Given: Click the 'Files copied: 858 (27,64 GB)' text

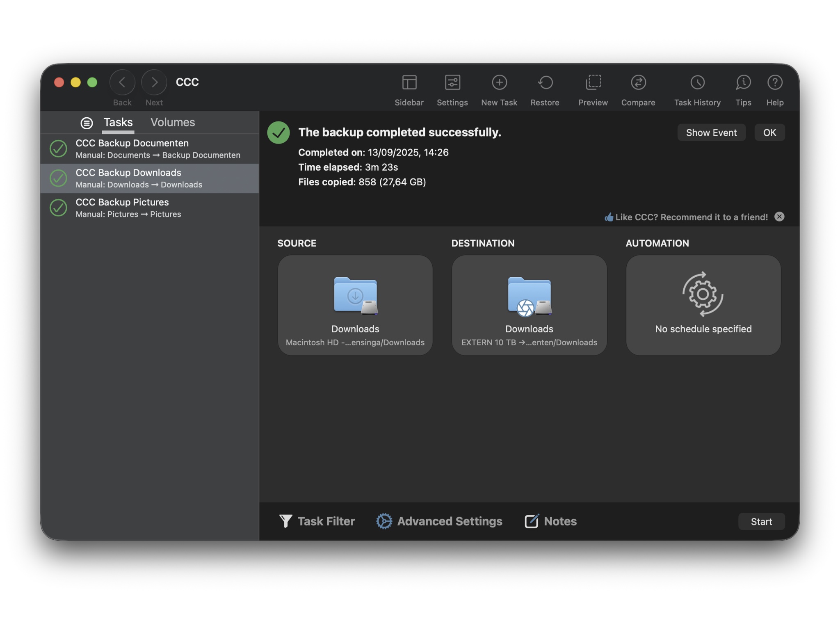Looking at the screenshot, I should 362,182.
